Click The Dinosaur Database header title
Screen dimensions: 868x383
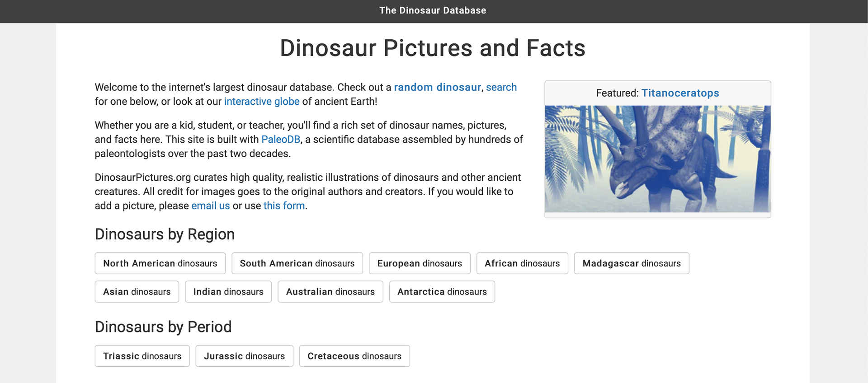click(433, 10)
